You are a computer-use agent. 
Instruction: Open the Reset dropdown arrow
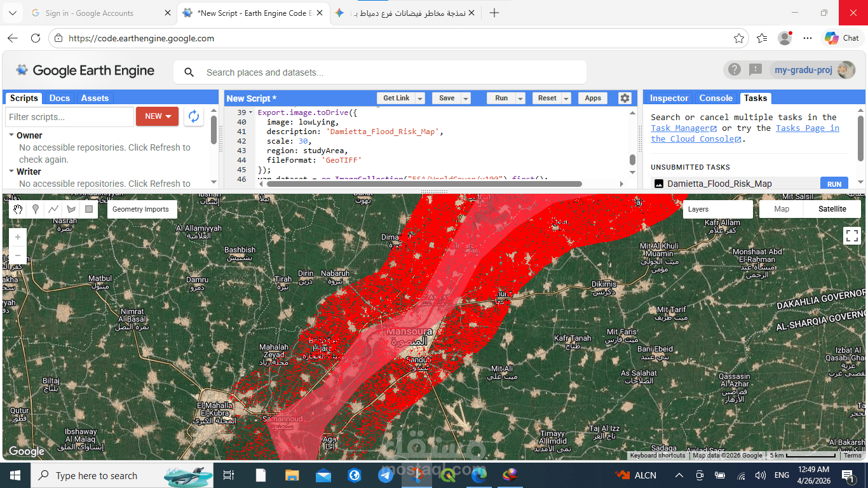566,98
